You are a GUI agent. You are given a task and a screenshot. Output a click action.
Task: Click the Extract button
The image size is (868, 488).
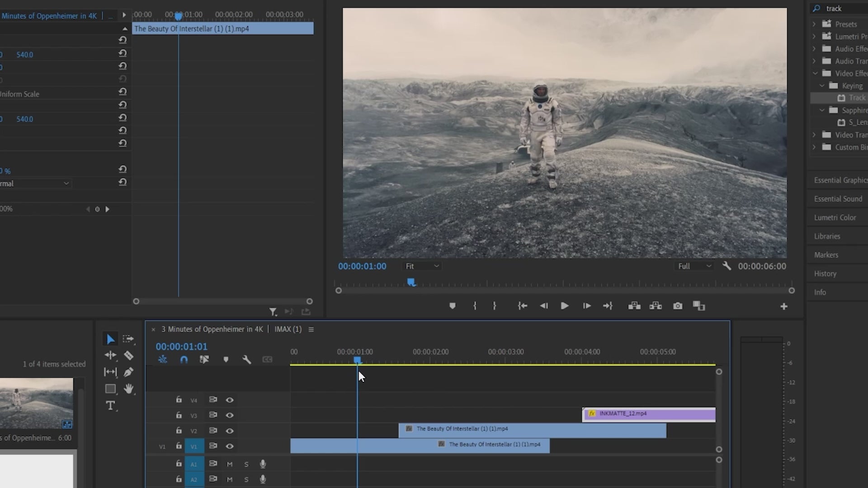pyautogui.click(x=656, y=306)
